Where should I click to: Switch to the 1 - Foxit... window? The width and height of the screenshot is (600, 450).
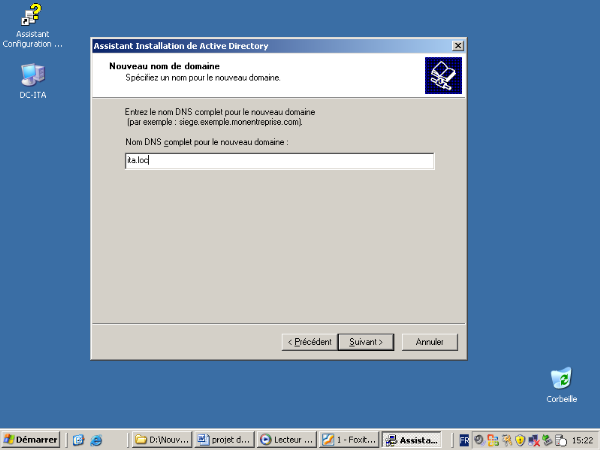(x=349, y=440)
